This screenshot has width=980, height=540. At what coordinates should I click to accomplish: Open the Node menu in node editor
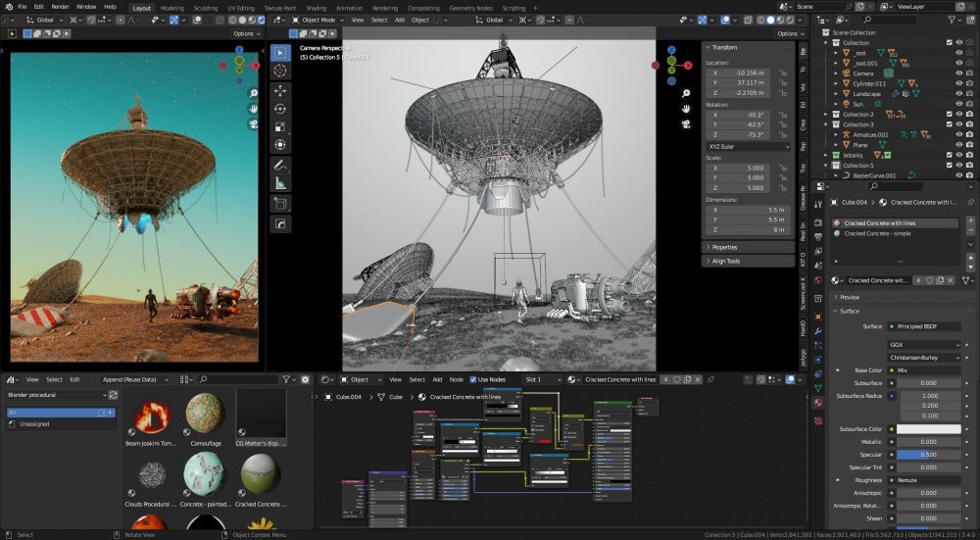(x=457, y=379)
